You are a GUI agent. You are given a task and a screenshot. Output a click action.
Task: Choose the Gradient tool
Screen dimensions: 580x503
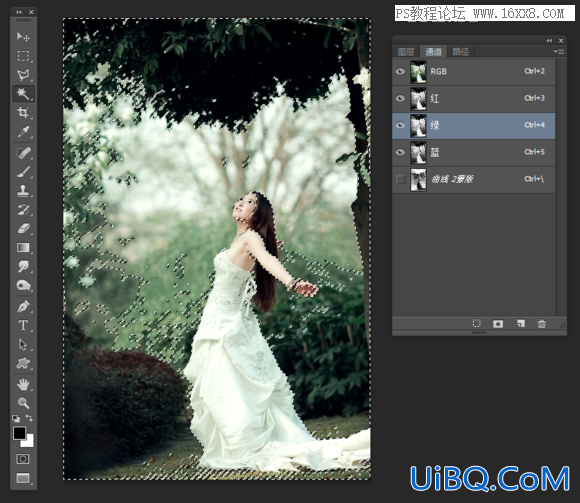tap(23, 247)
